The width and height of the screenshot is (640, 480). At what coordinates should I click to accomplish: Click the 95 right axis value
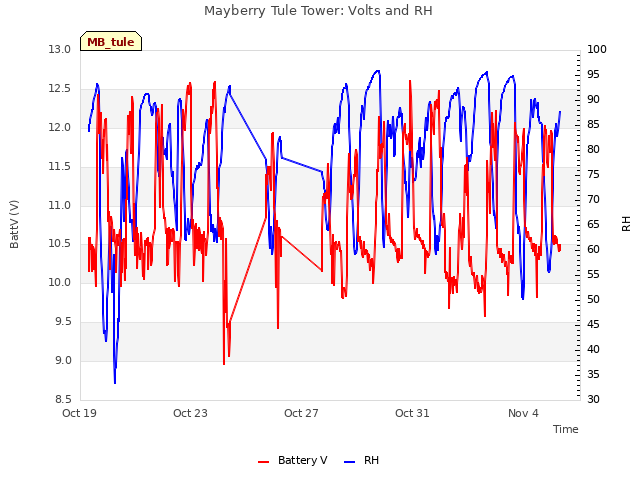[593, 74]
